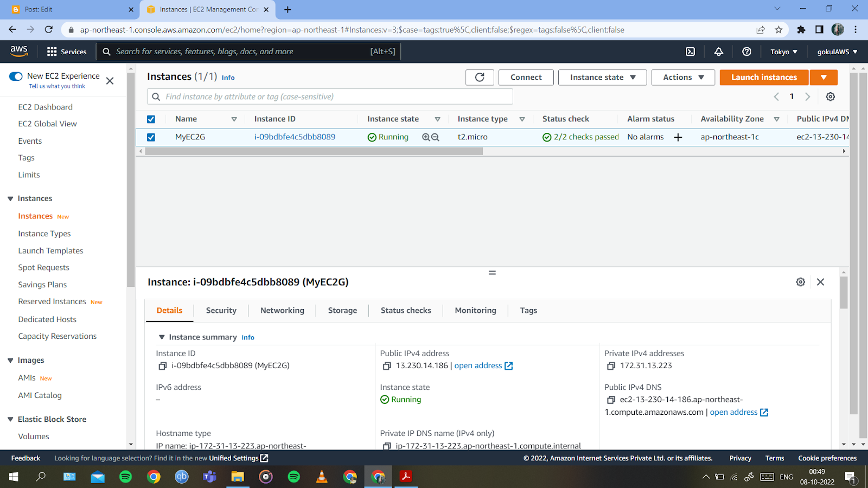Image resolution: width=868 pixels, height=488 pixels.
Task: Click the Connect button
Action: (x=526, y=78)
